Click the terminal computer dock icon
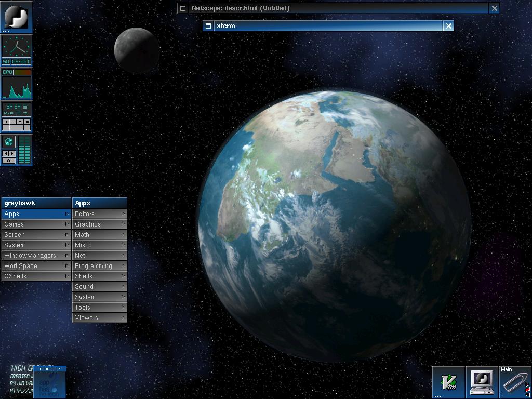This screenshot has width=532, height=399. pyautogui.click(x=482, y=382)
